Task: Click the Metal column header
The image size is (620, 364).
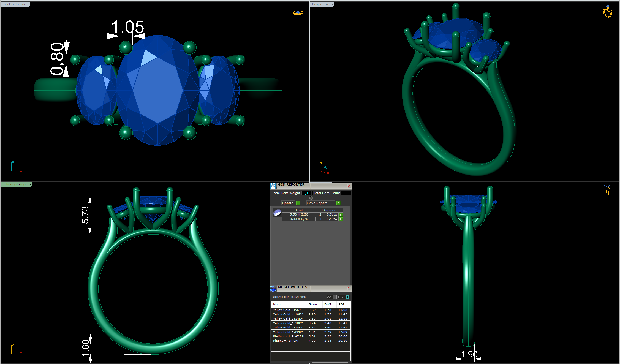Action: click(x=277, y=305)
